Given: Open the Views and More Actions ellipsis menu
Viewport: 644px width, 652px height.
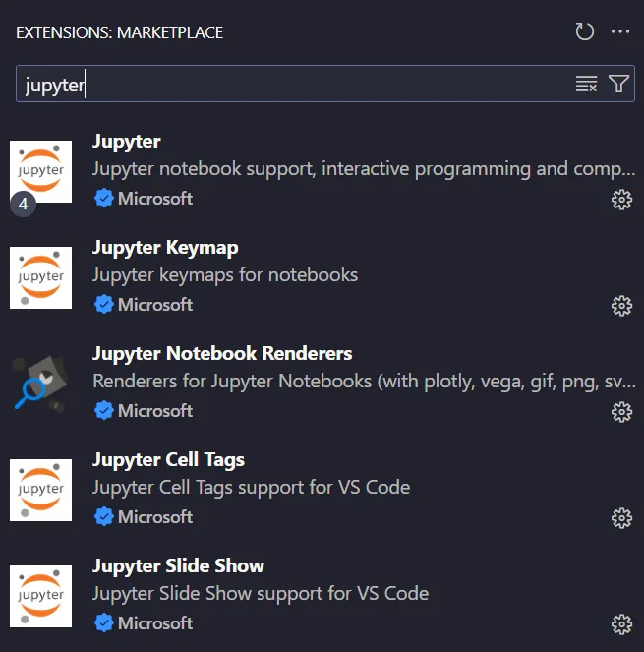Looking at the screenshot, I should point(620,32).
